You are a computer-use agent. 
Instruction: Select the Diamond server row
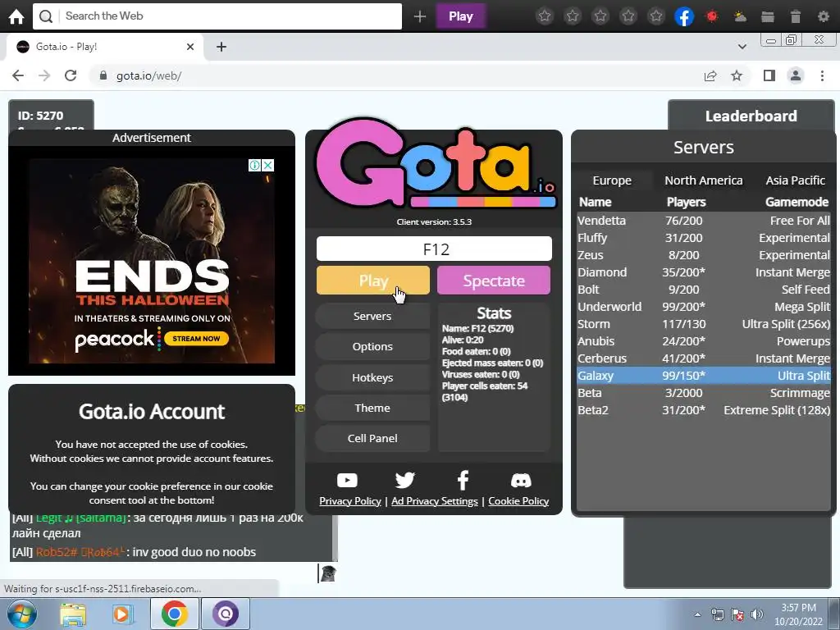click(703, 272)
